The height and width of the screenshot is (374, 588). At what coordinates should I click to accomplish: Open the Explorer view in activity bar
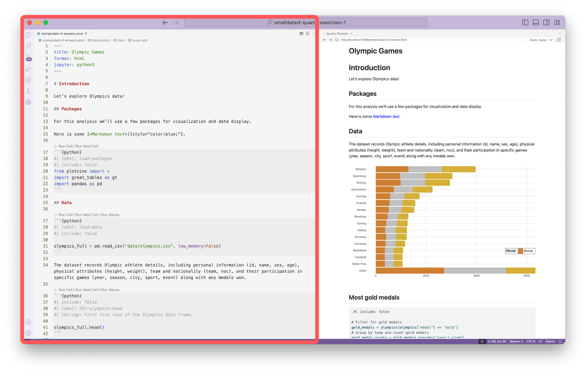[x=28, y=35]
